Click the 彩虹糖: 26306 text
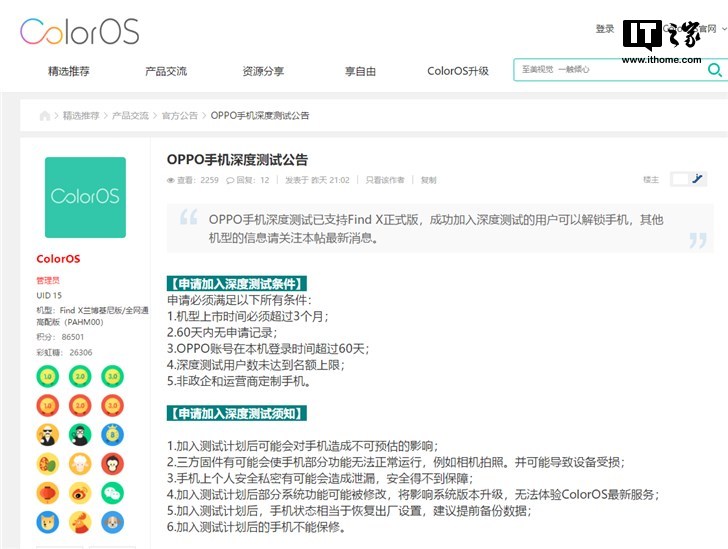The width and height of the screenshot is (728, 549). [x=65, y=353]
